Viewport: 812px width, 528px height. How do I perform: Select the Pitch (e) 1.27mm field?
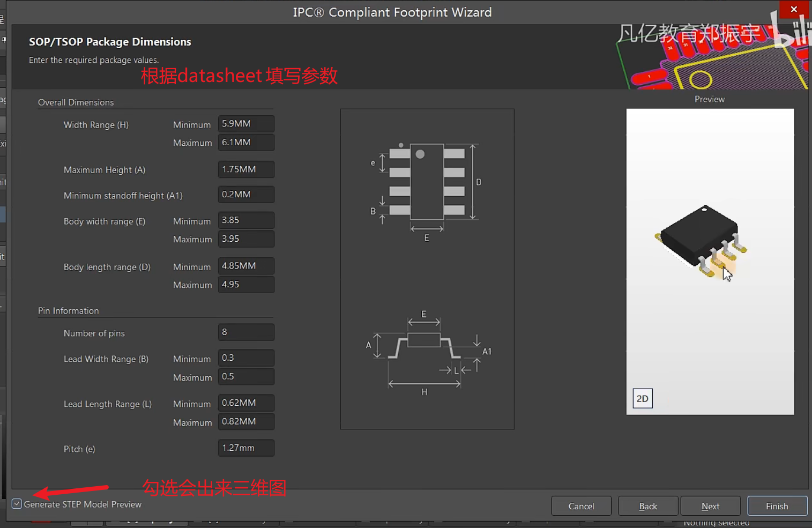[245, 448]
